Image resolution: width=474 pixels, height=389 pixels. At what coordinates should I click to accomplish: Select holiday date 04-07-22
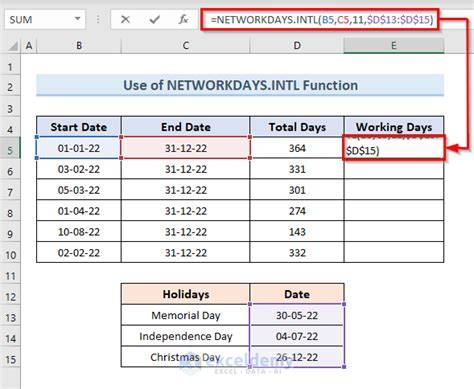tap(297, 336)
